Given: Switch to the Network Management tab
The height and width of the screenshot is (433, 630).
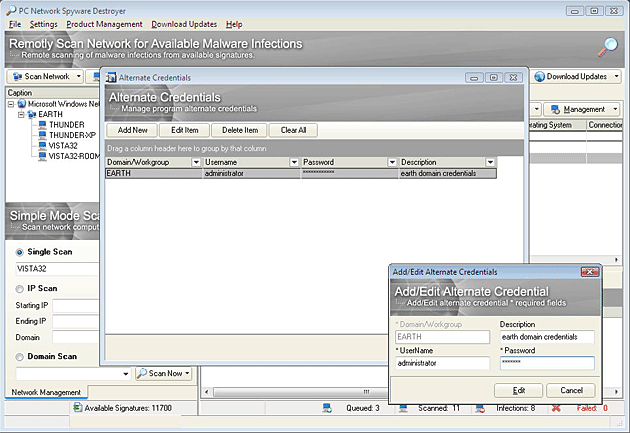Looking at the screenshot, I should (x=46, y=391).
